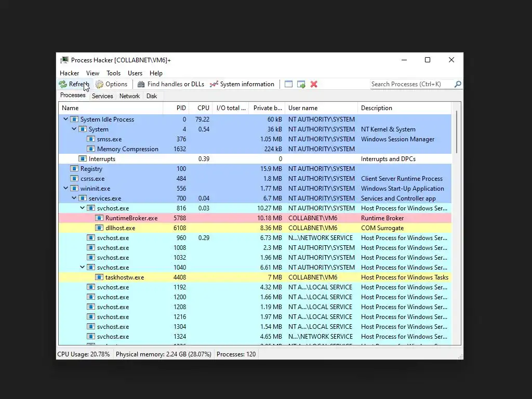The height and width of the screenshot is (399, 532).
Task: Focus the Search Processes field
Action: coord(412,84)
